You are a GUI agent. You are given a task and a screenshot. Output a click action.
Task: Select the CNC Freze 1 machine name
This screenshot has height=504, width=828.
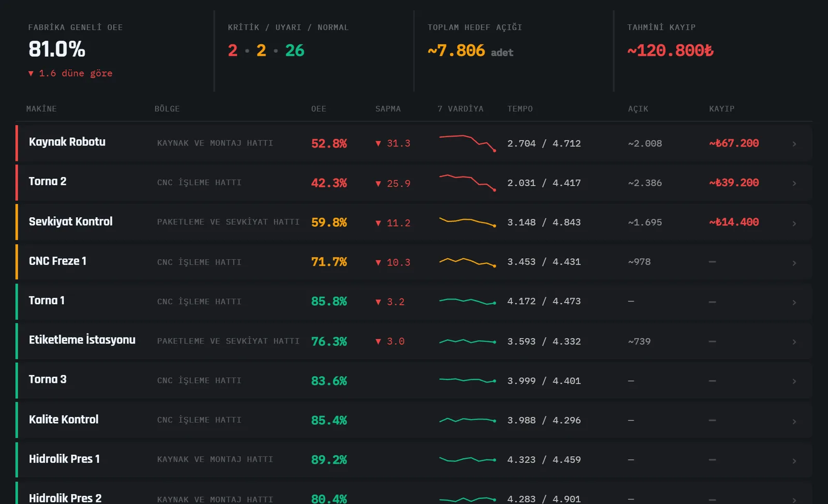click(x=57, y=261)
